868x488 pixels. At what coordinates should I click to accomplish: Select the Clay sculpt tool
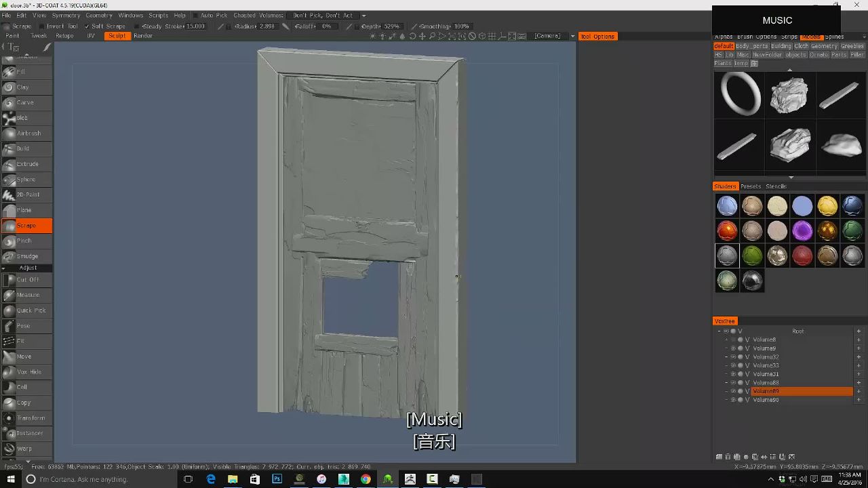(x=26, y=87)
